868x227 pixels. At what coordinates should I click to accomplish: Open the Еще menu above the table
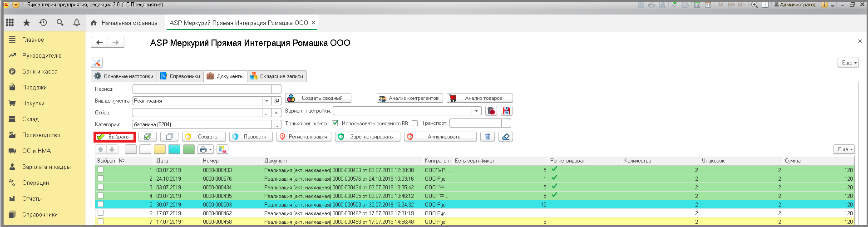[844, 149]
